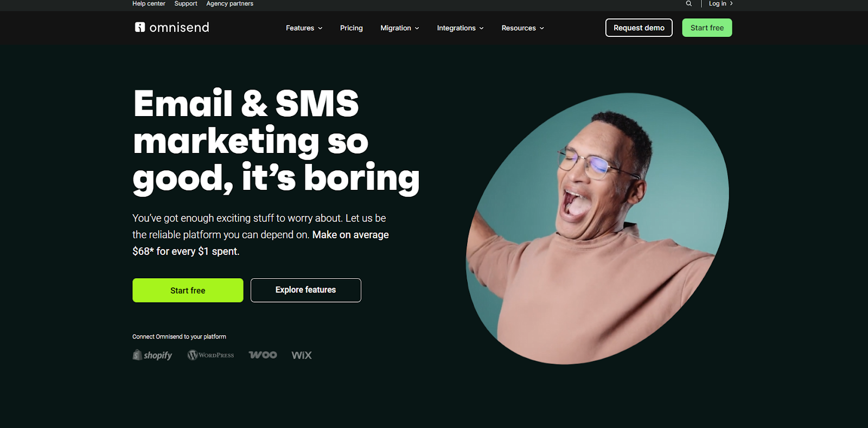The image size is (868, 428).
Task: Click the arrow next to Log in
Action: coord(731,3)
